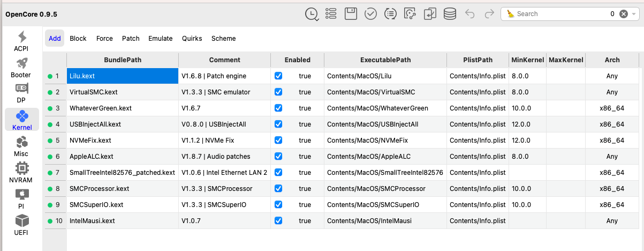Select the AppleALC.kext bundle path cell

123,157
